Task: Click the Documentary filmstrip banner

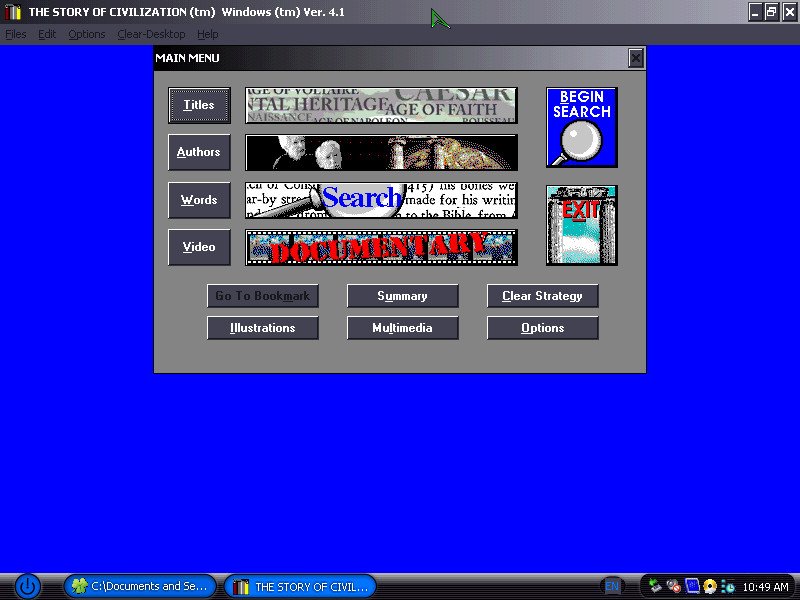Action: click(x=381, y=247)
